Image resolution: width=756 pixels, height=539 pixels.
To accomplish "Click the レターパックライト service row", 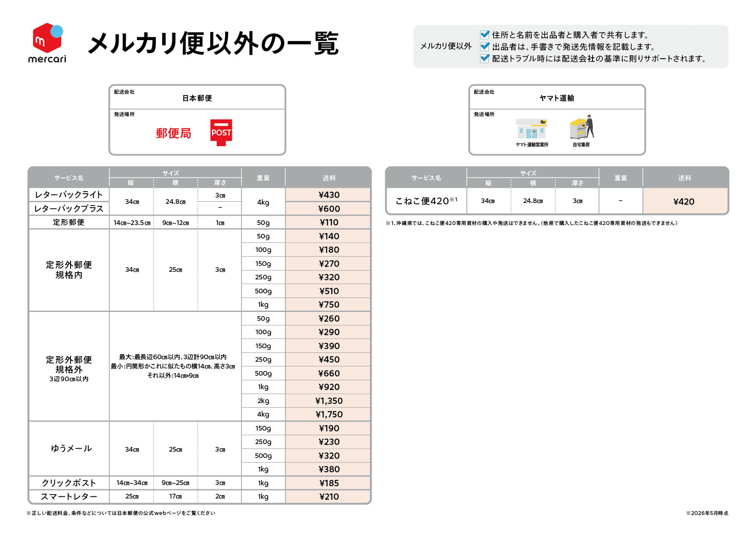I will pyautogui.click(x=69, y=195).
